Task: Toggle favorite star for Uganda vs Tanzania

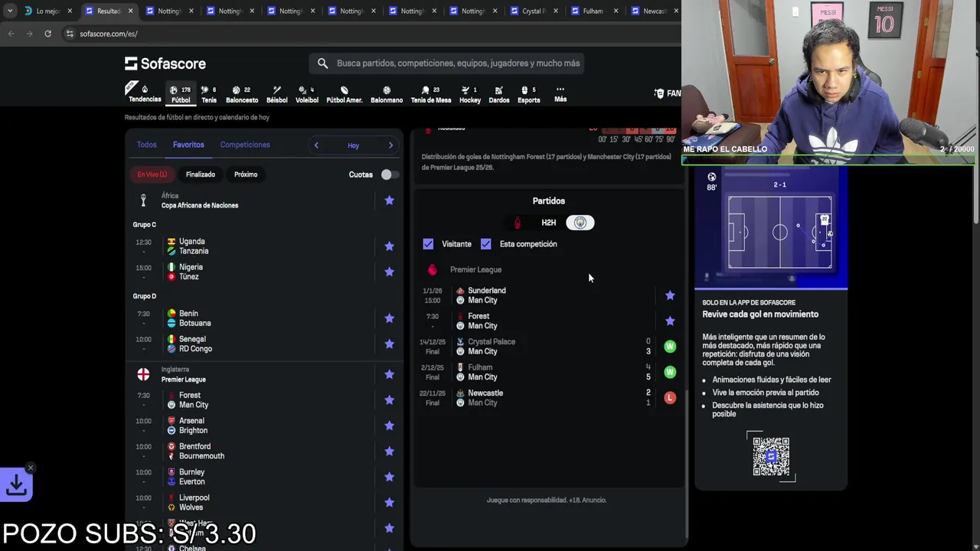Action: tap(389, 246)
